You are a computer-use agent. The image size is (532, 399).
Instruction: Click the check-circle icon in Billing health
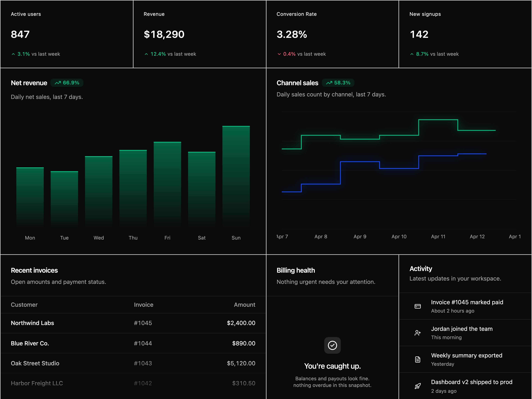[x=332, y=345]
